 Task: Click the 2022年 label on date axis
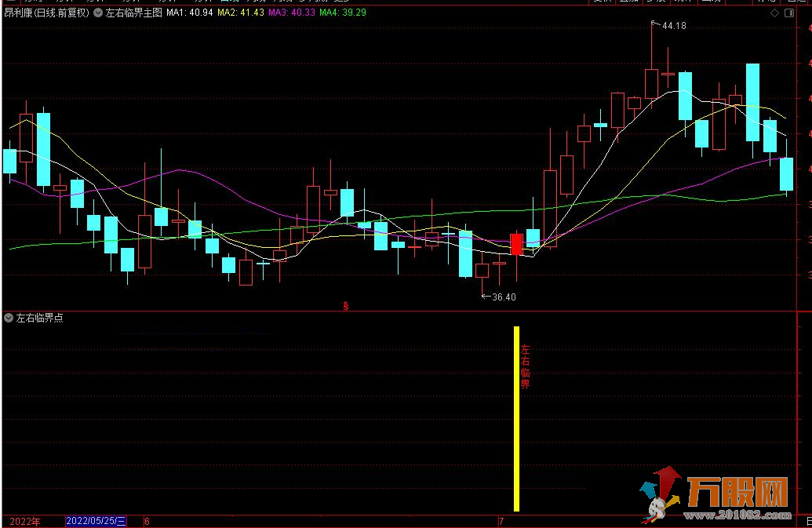pyautogui.click(x=25, y=521)
